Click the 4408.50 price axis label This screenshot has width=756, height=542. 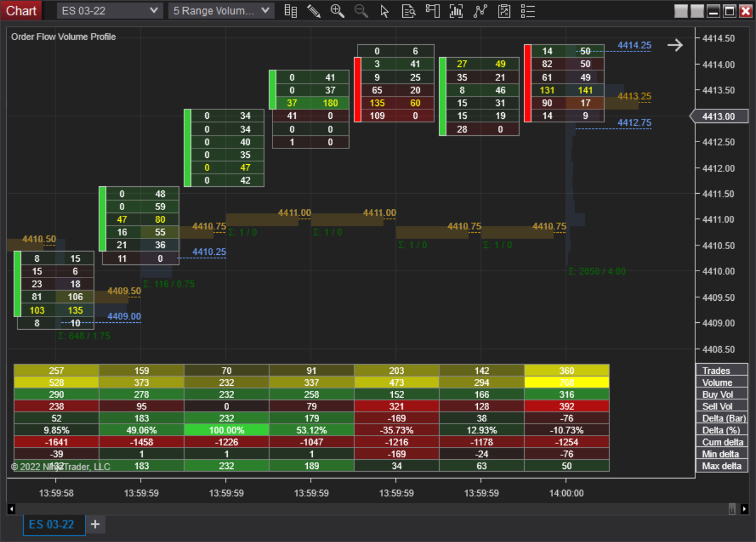[719, 349]
